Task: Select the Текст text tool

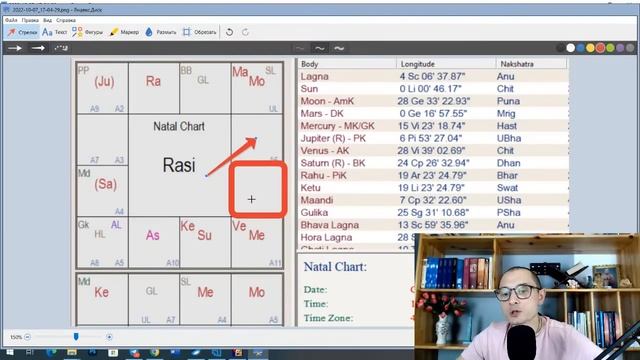Action: (x=55, y=32)
